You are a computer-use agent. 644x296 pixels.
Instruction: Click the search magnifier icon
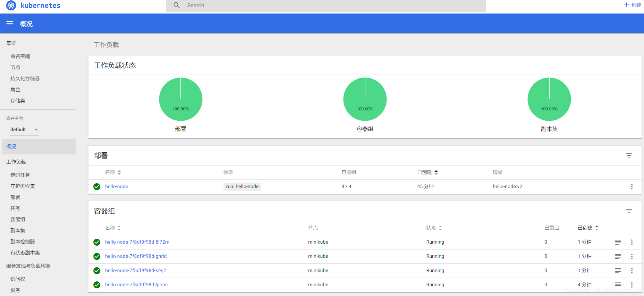(x=177, y=5)
